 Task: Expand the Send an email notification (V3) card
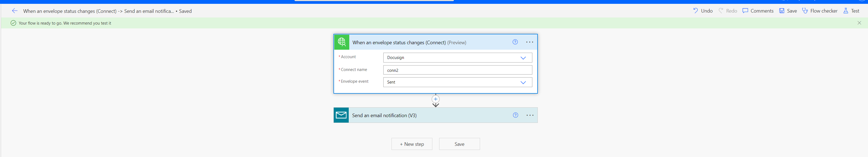(435, 115)
